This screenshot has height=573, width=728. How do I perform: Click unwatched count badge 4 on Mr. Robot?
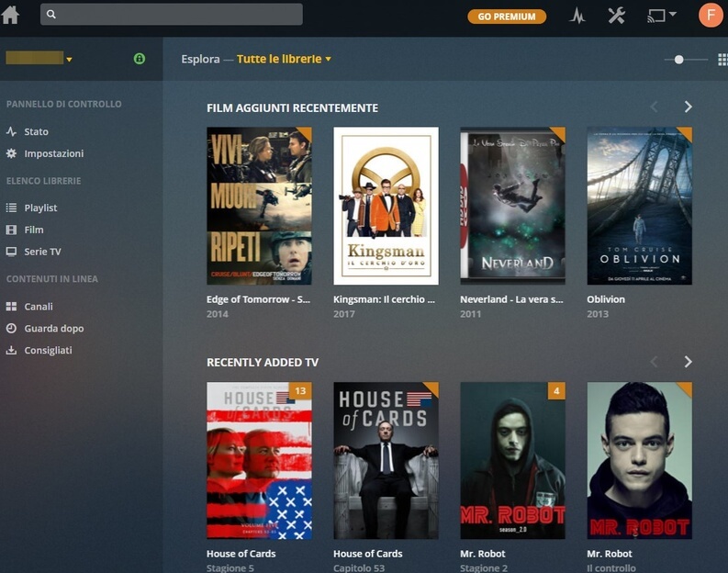click(x=556, y=391)
